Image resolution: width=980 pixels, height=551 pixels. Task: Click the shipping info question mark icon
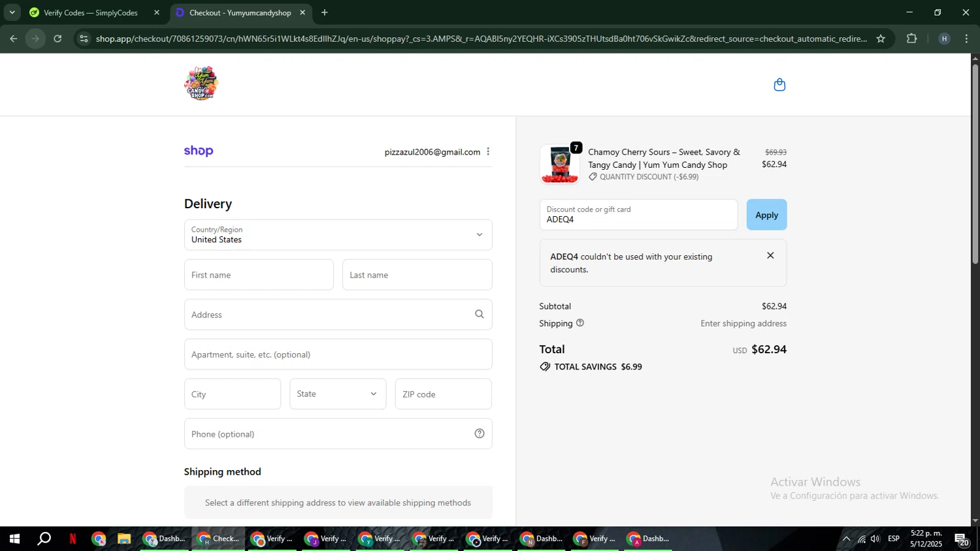(x=580, y=323)
